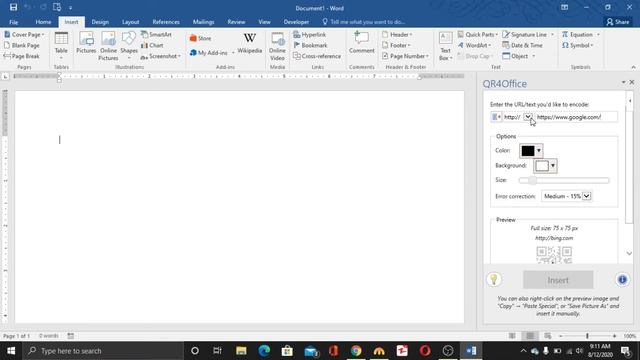640x360 pixels.
Task: Open the File menu
Action: (x=13, y=22)
